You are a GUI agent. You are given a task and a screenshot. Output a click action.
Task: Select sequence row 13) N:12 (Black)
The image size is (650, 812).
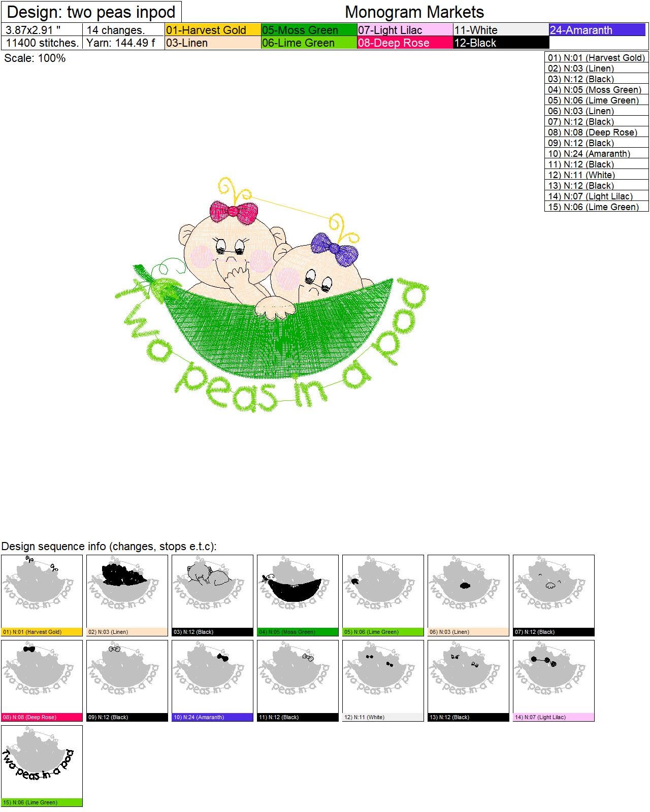click(596, 185)
